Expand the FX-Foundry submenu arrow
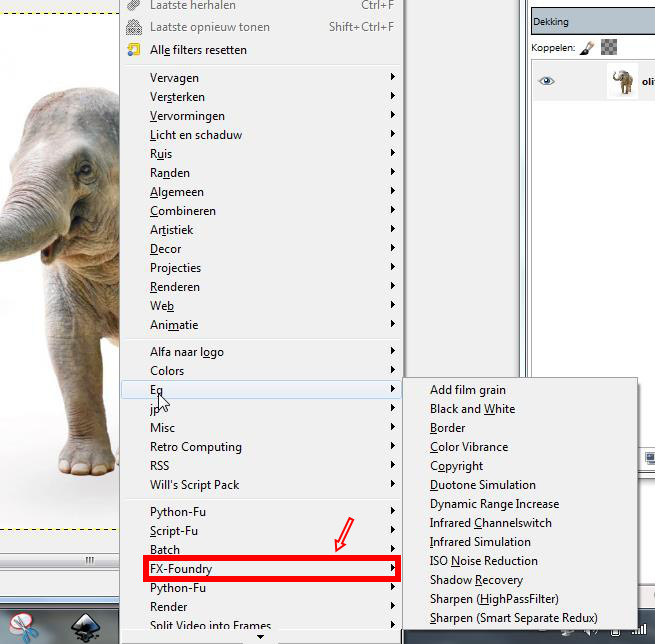655x644 pixels. point(393,569)
